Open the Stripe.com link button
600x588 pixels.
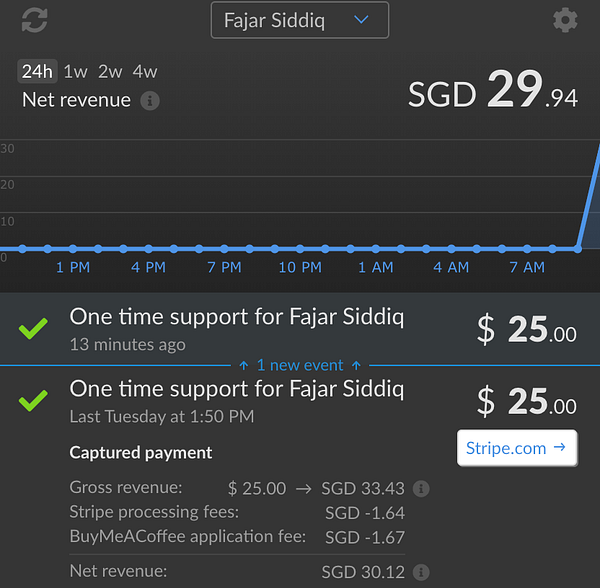point(516,448)
